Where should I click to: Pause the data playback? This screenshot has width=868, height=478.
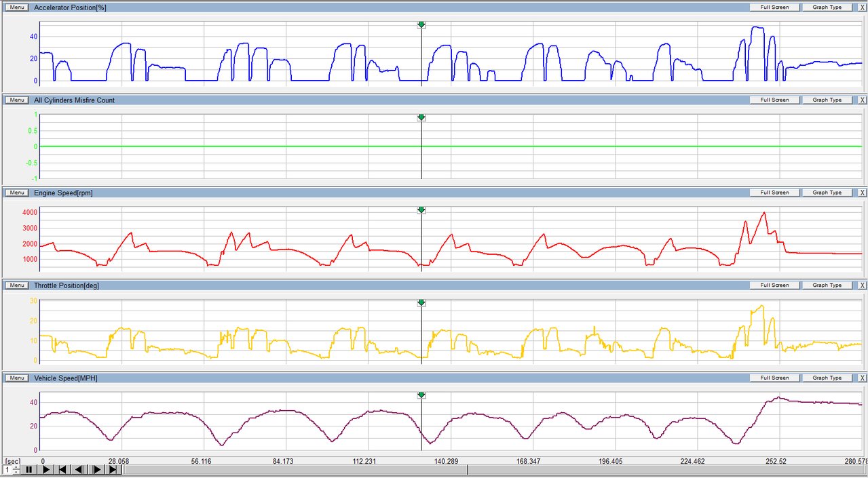click(29, 469)
